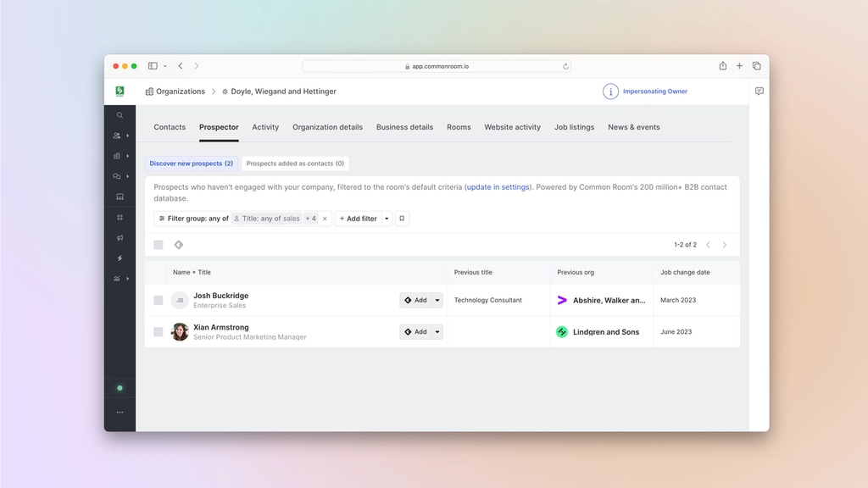Click the green Common Room logo
Image resolution: width=868 pixels, height=488 pixels.
click(120, 91)
